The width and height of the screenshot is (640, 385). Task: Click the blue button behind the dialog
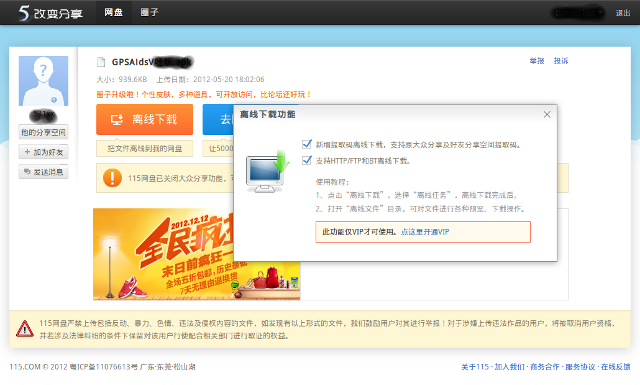pyautogui.click(x=218, y=119)
